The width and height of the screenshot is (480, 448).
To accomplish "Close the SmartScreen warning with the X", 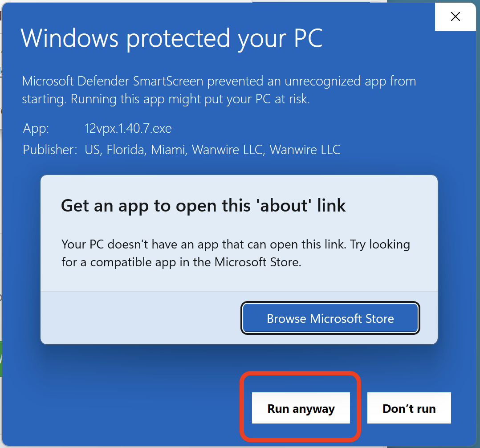I will 455,17.
